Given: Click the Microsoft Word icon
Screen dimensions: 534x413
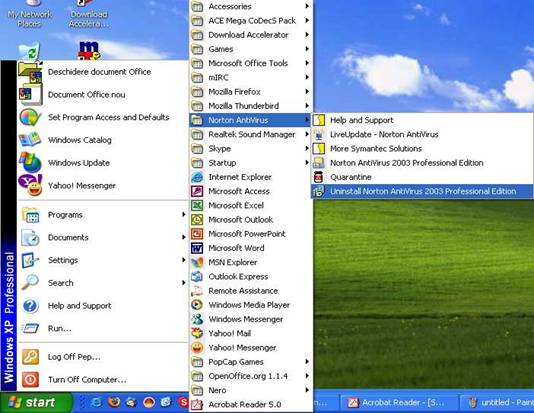Looking at the screenshot, I should (197, 248).
